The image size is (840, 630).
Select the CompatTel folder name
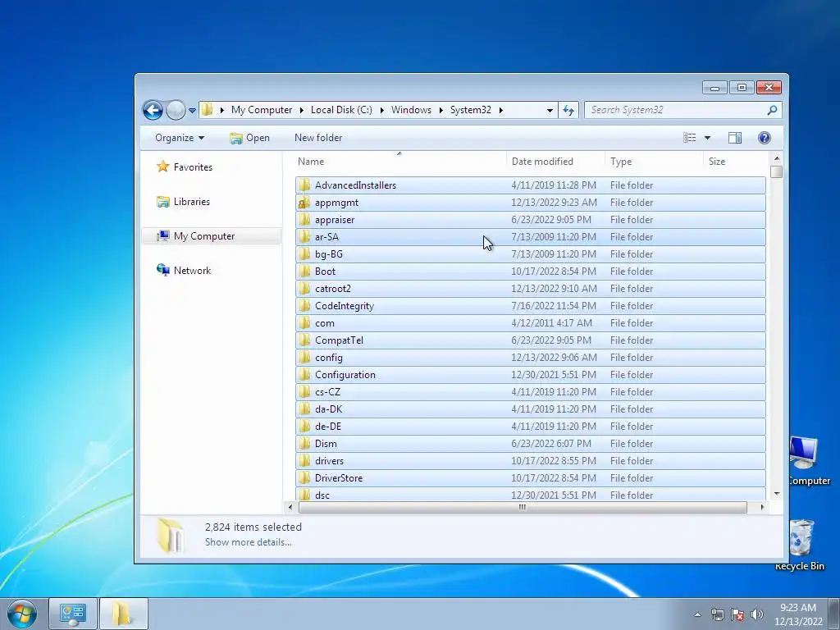tap(339, 340)
